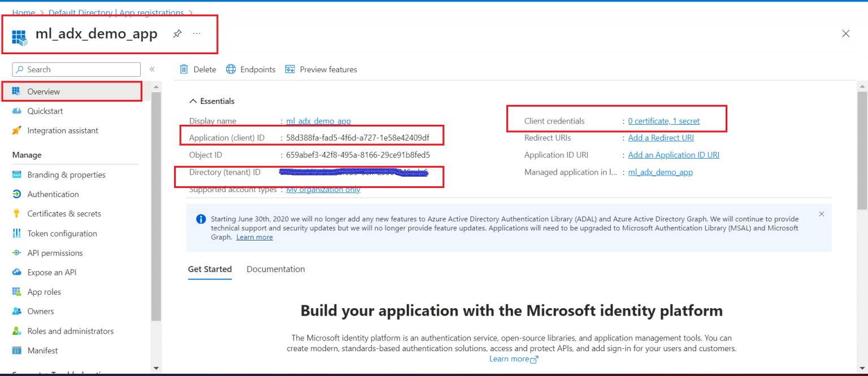The height and width of the screenshot is (376, 868).
Task: Open Endpoints from the toolbar
Action: coord(251,69)
